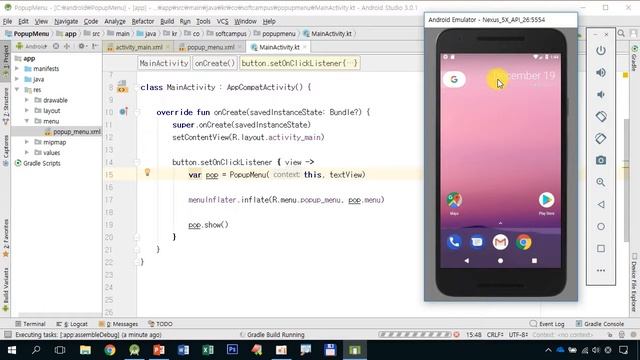Open Excel from Windows taskbar
The height and width of the screenshot is (360, 640).
click(208, 350)
